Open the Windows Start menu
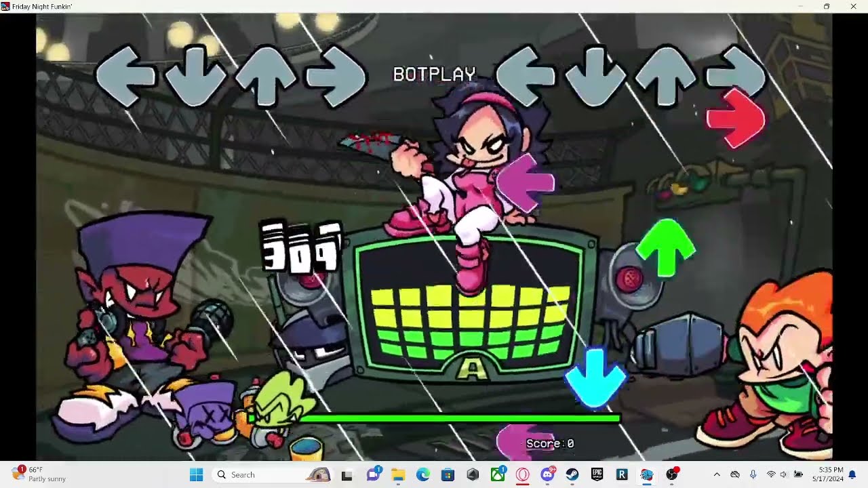 click(196, 474)
